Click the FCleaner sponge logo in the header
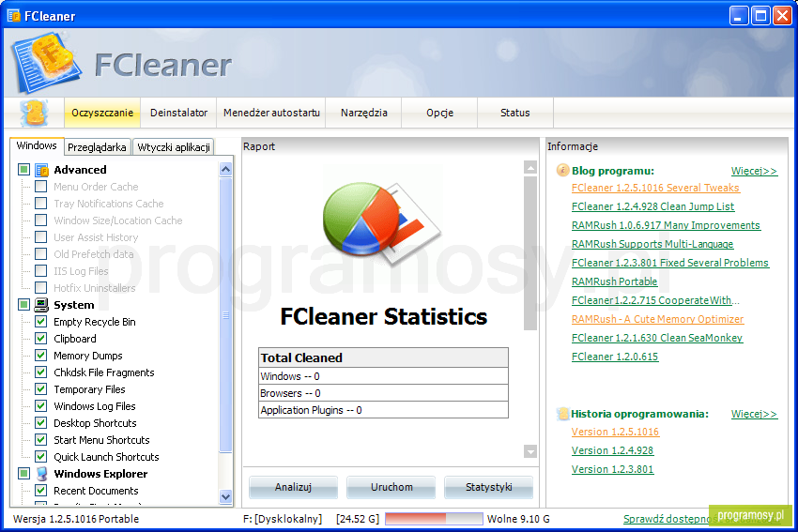The width and height of the screenshot is (798, 532). pyautogui.click(x=47, y=63)
